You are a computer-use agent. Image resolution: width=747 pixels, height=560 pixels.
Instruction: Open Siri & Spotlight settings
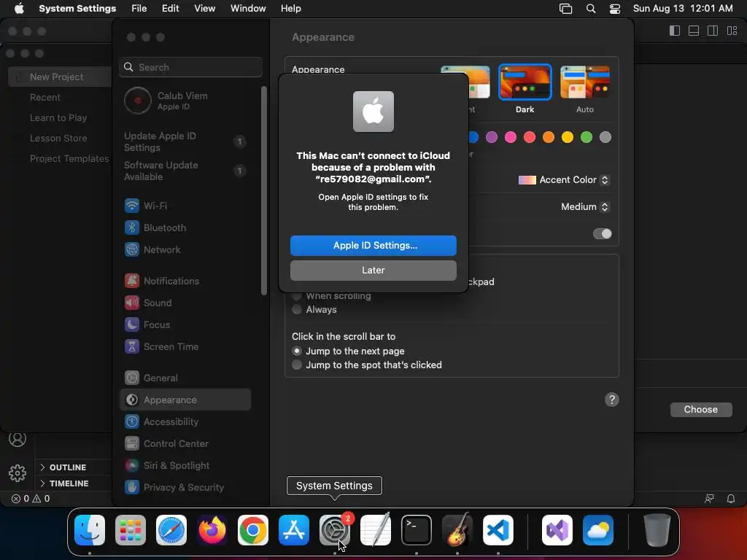tap(186, 466)
